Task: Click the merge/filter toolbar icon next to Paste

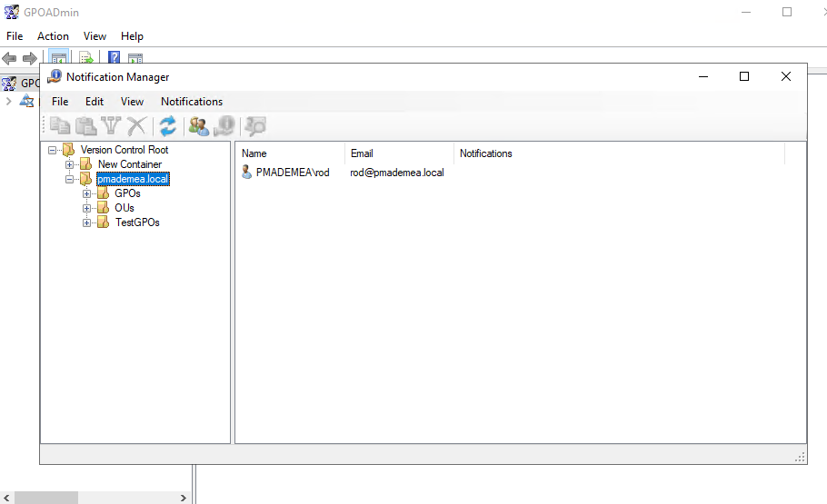Action: [111, 126]
